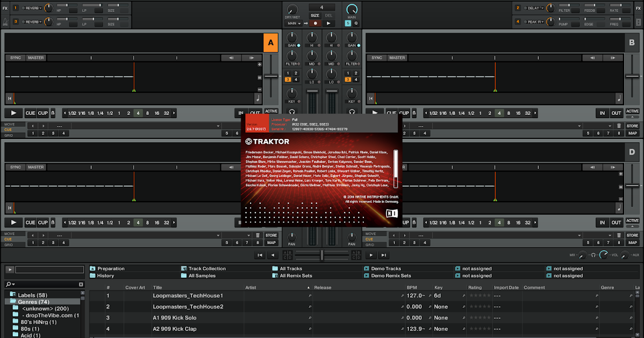Screen dimensions: 644x338
Task: Click the loop recorder play button
Action: 328,23
